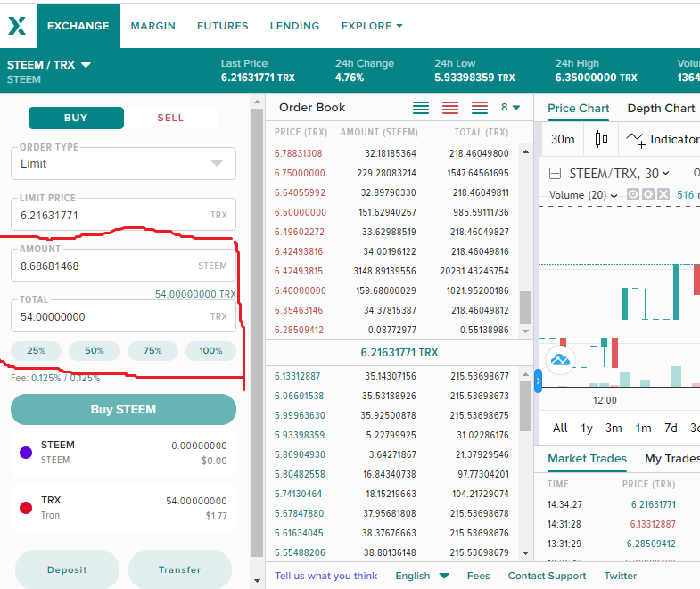Click the Amount input field
This screenshot has height=589, width=700.
click(123, 266)
